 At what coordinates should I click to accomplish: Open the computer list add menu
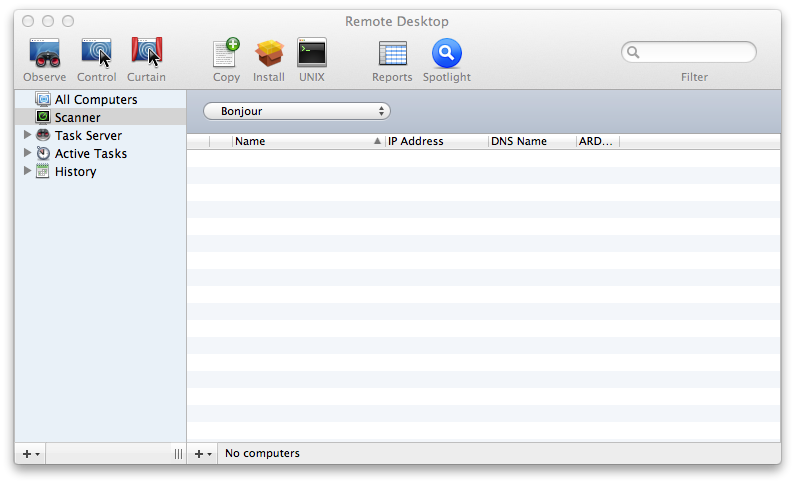[x=203, y=454]
